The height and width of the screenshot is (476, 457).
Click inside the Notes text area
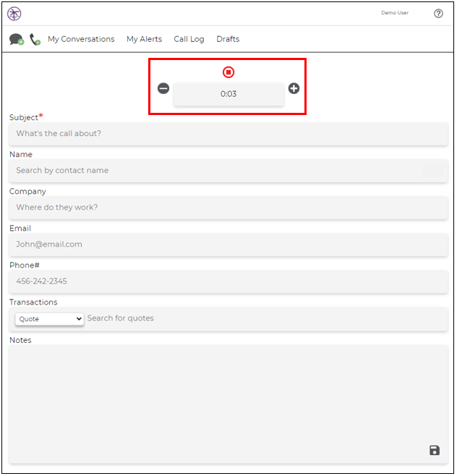point(228,404)
